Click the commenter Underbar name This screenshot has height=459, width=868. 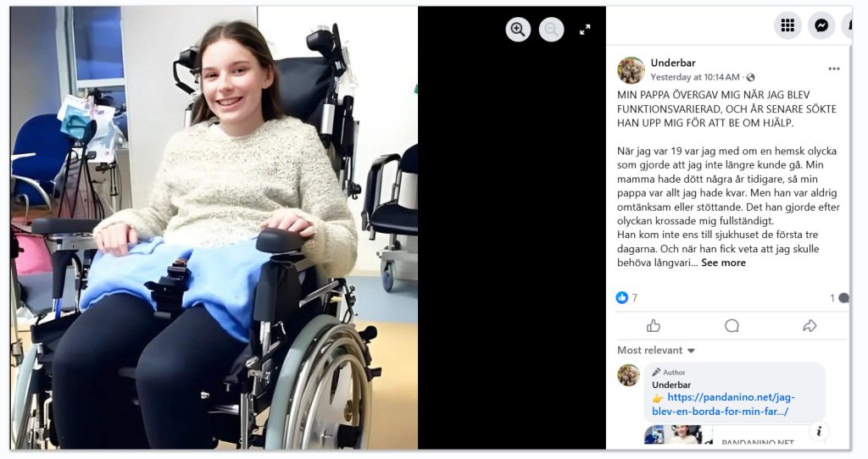[671, 384]
